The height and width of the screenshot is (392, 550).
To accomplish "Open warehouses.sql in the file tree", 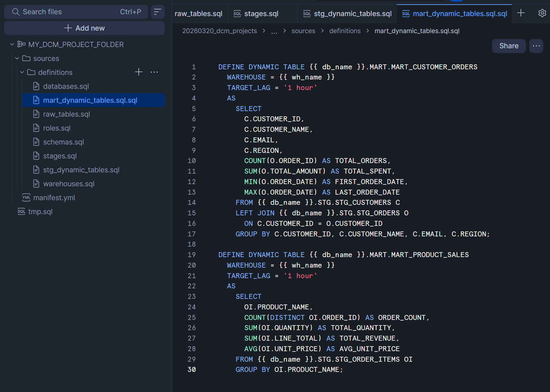I will tap(68, 184).
